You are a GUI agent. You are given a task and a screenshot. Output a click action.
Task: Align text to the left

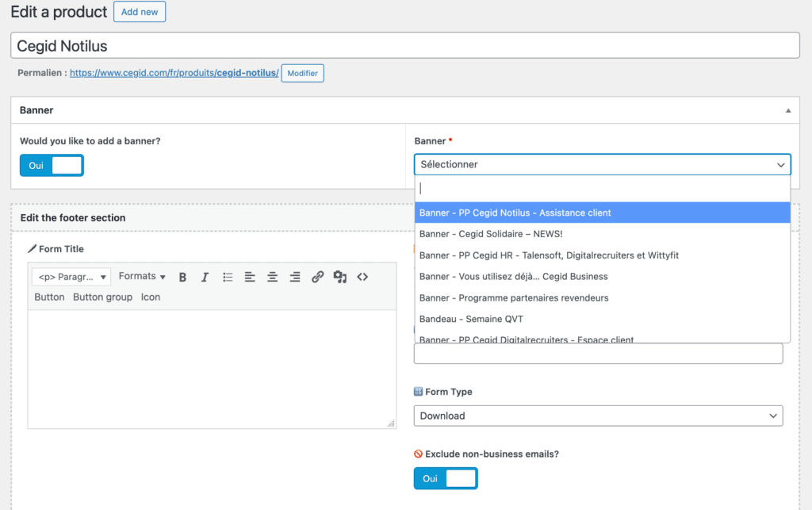[250, 277]
